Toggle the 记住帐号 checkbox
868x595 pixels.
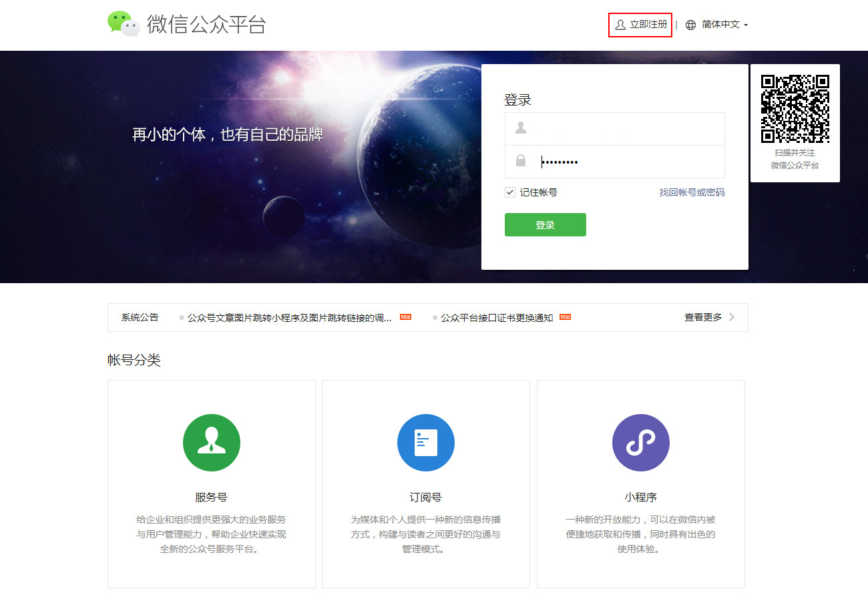tap(510, 192)
